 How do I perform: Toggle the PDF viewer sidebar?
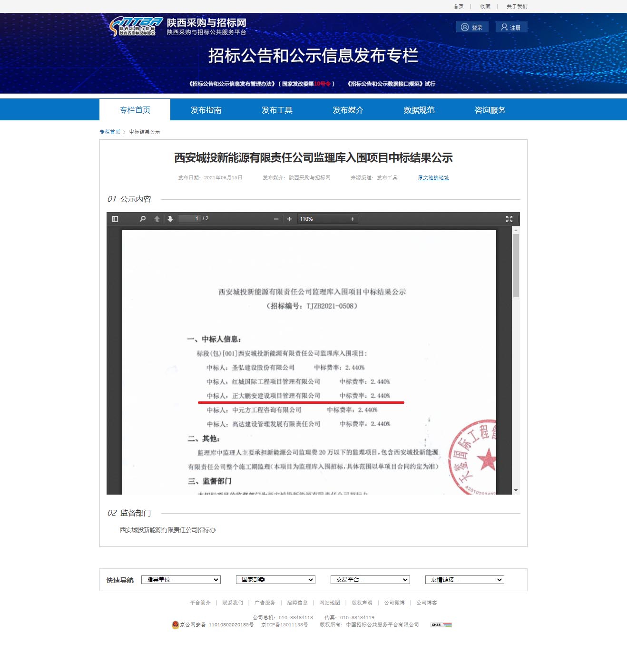click(x=115, y=219)
